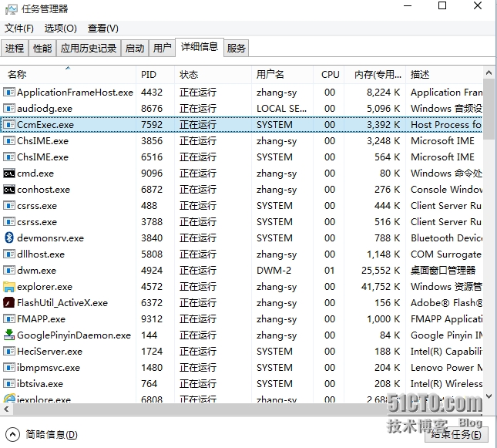Click the DWM-2 user name cell
This screenshot has width=497, height=448.
point(274,271)
